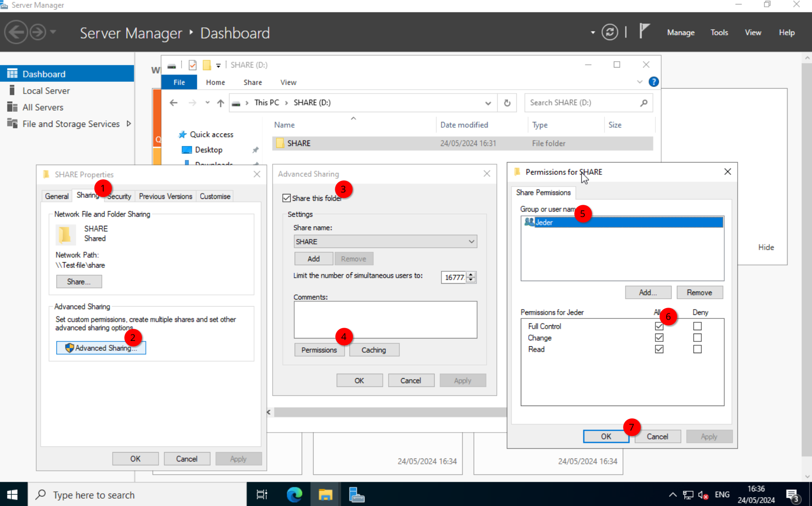This screenshot has height=506, width=812.
Task: Increase the simultaneous users limit spinner
Action: point(471,274)
